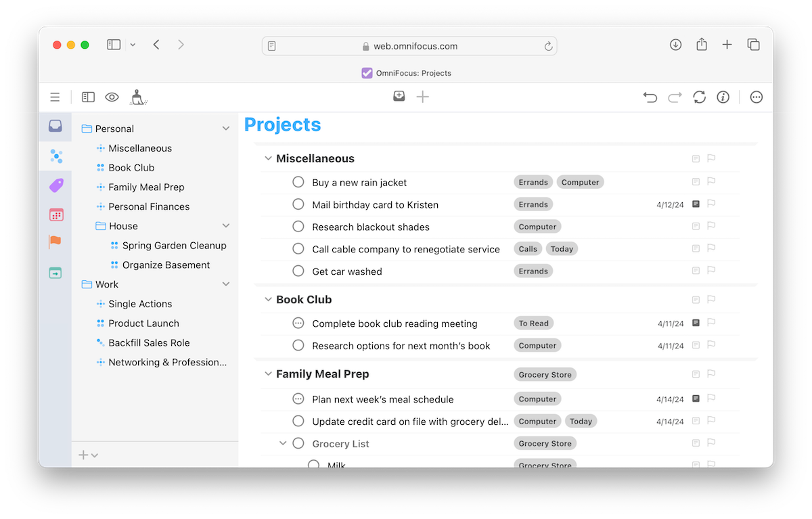Open the Tags perspective icon

pos(55,185)
